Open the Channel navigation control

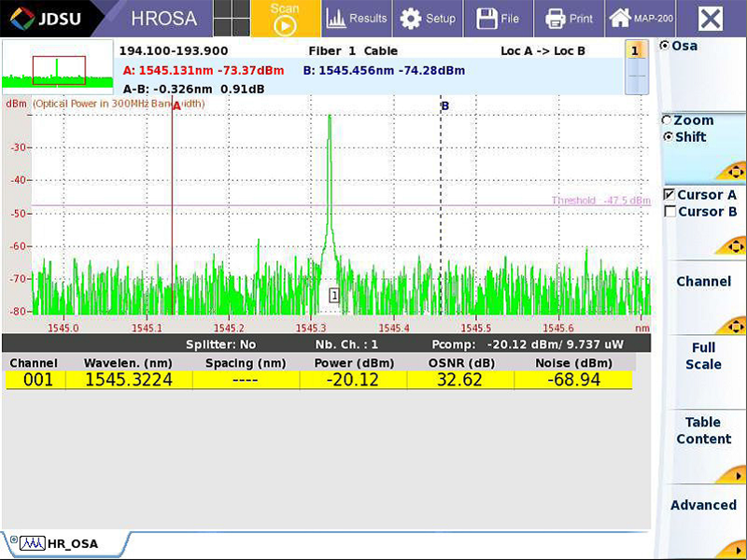(x=703, y=282)
